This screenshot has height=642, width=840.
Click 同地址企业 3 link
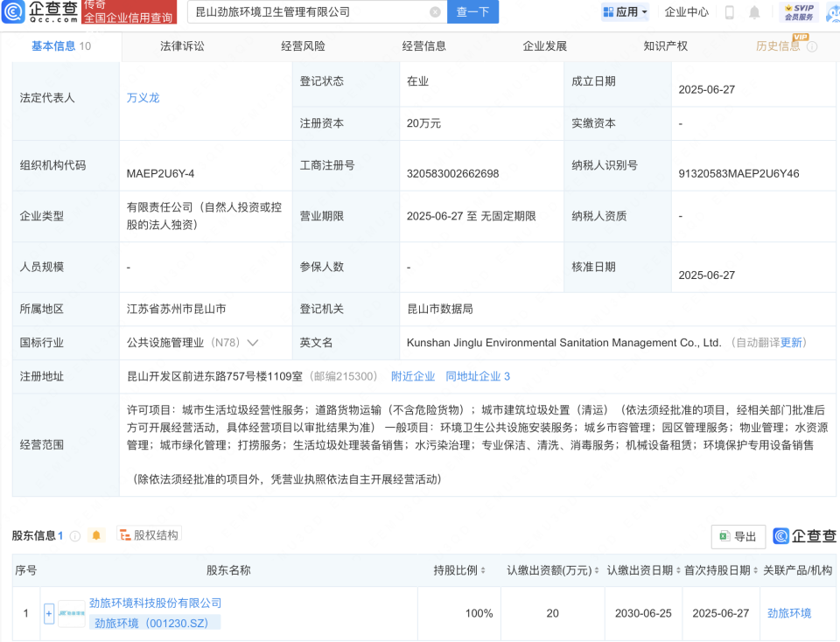point(478,376)
